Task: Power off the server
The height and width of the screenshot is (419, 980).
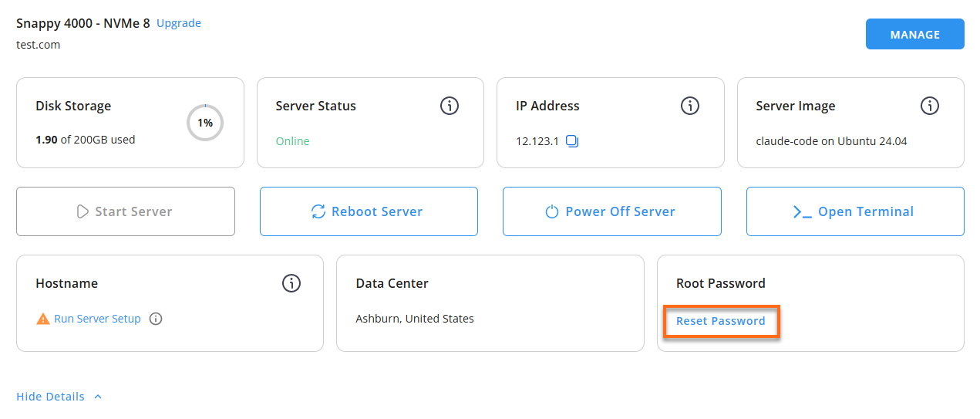Action: pos(612,211)
